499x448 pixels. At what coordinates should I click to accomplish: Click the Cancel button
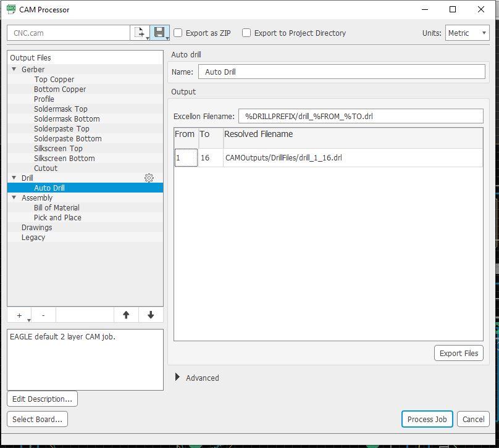[473, 419]
